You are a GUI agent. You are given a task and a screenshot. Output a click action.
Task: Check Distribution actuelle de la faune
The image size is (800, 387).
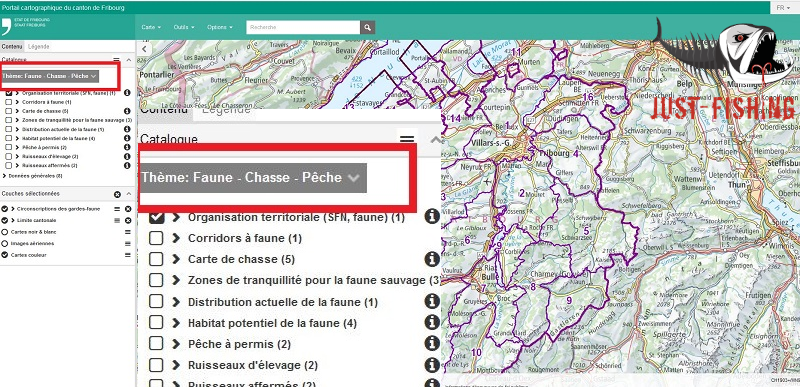pyautogui.click(x=9, y=129)
